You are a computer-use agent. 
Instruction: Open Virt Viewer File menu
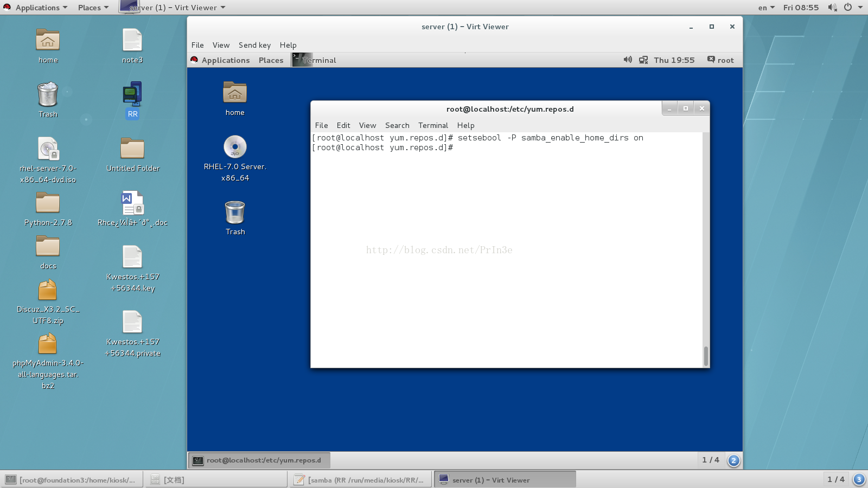coord(197,45)
